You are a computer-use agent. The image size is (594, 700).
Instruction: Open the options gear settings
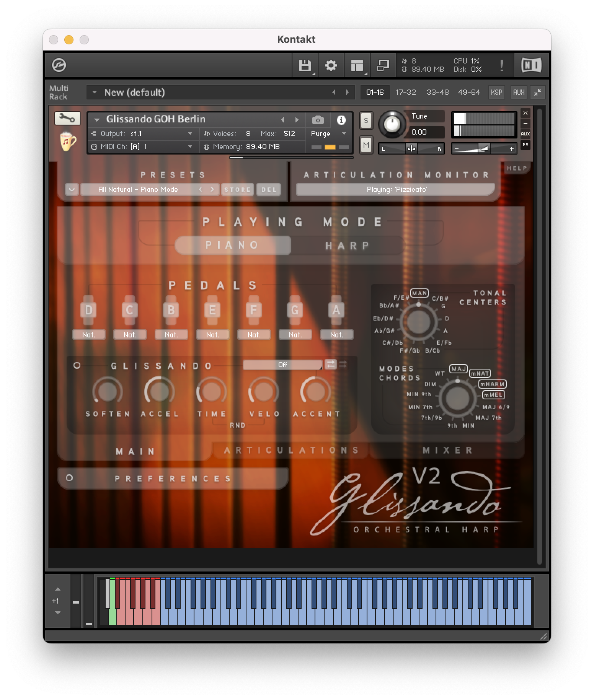point(331,65)
